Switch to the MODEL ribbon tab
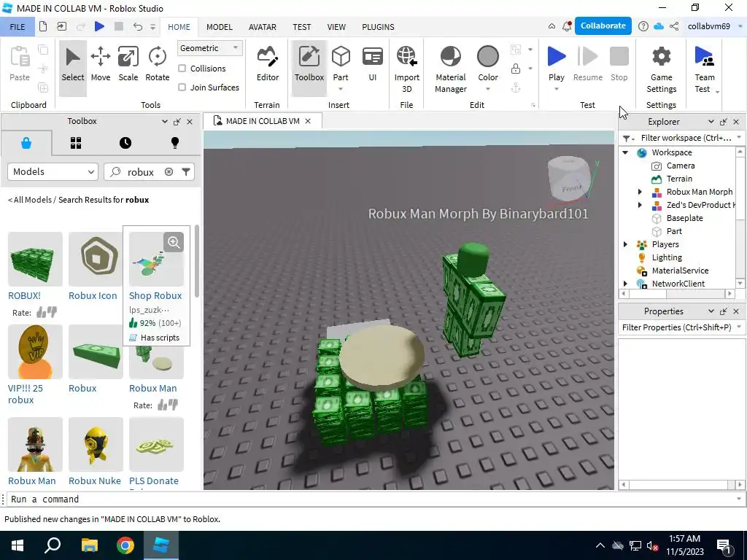This screenshot has width=747, height=560. pyautogui.click(x=219, y=27)
